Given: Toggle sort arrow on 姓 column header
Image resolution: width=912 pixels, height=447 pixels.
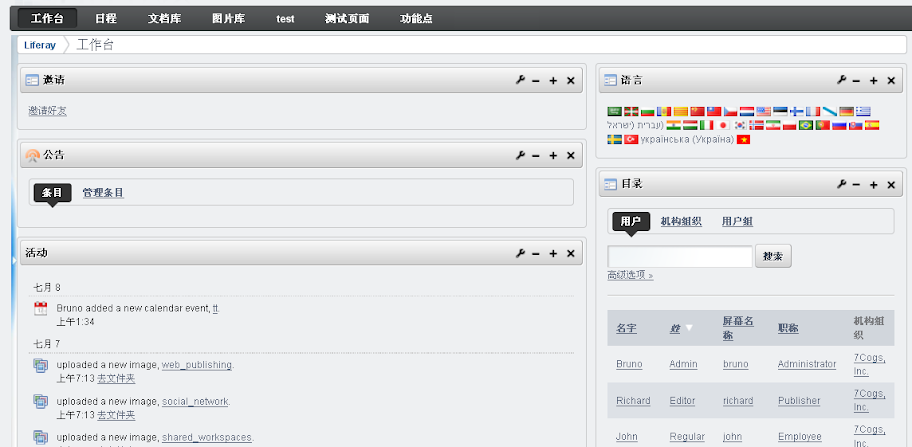Looking at the screenshot, I should tap(689, 328).
